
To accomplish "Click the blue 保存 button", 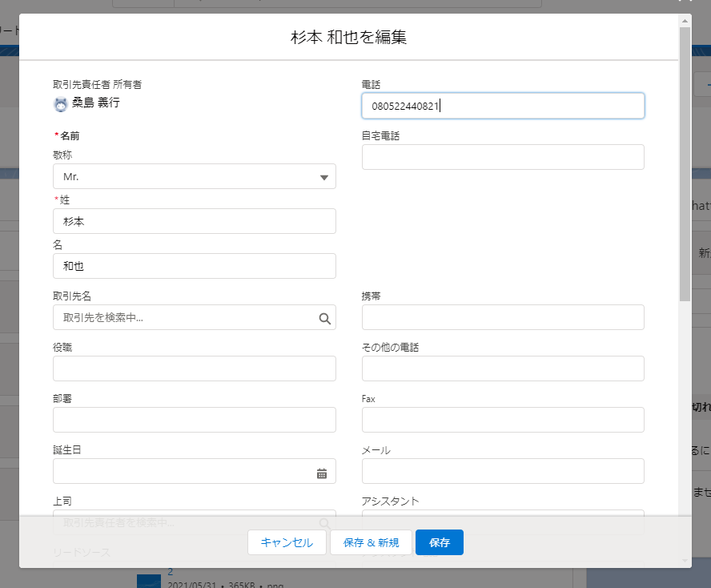I will pyautogui.click(x=439, y=542).
